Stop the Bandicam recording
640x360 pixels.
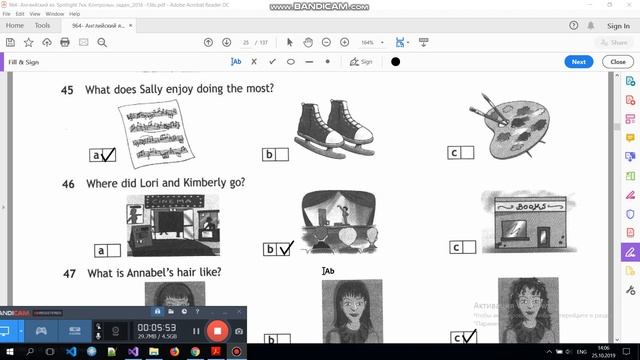point(218,331)
